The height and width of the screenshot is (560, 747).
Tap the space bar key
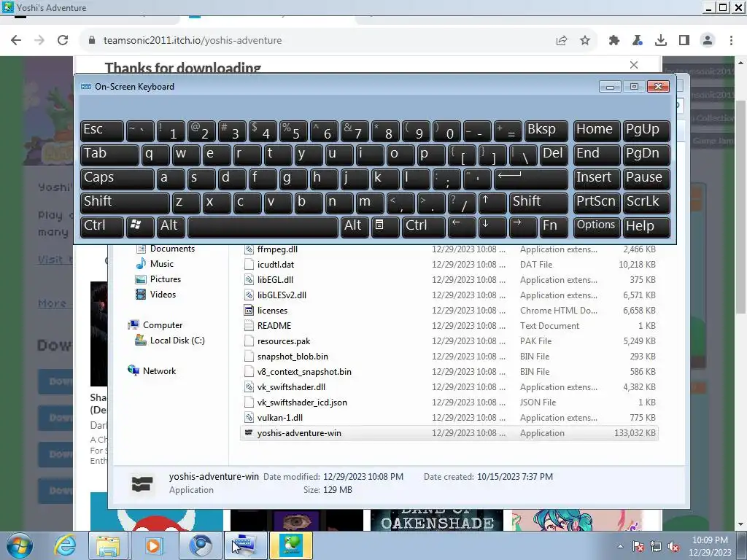pyautogui.click(x=263, y=227)
